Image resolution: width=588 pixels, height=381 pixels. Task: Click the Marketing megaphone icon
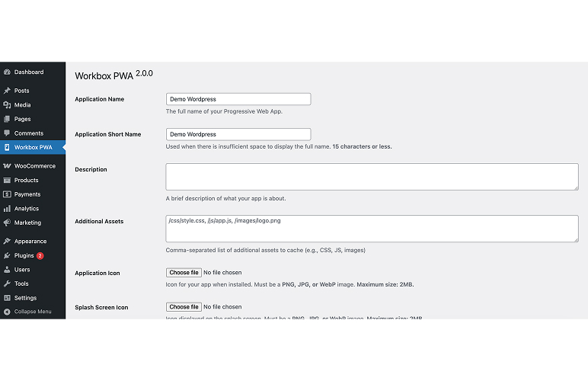click(7, 223)
